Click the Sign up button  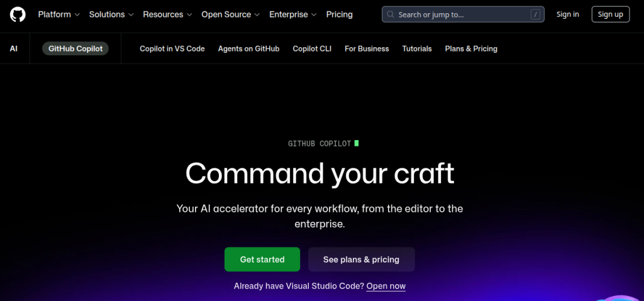pos(610,14)
